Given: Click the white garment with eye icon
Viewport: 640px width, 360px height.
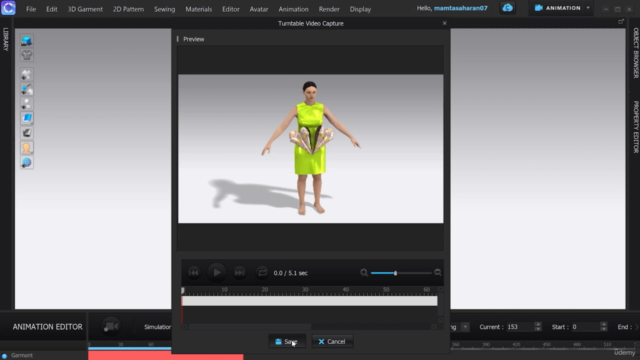Looking at the screenshot, I should click(x=27, y=74).
